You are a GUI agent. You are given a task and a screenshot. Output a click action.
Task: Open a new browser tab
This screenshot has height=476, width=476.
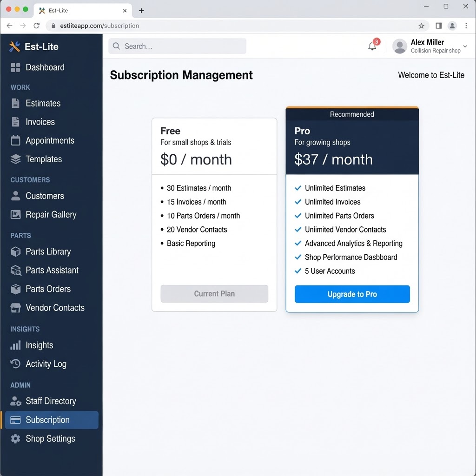[141, 11]
